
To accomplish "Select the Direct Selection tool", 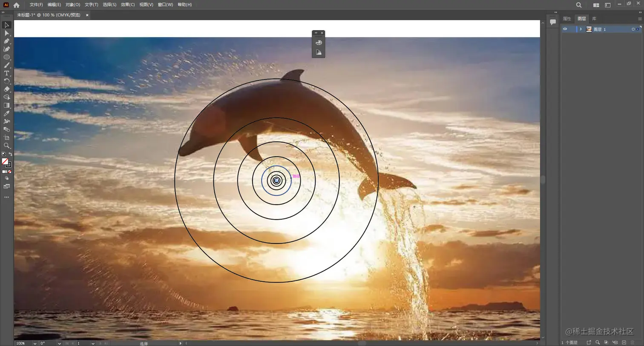I will click(6, 33).
